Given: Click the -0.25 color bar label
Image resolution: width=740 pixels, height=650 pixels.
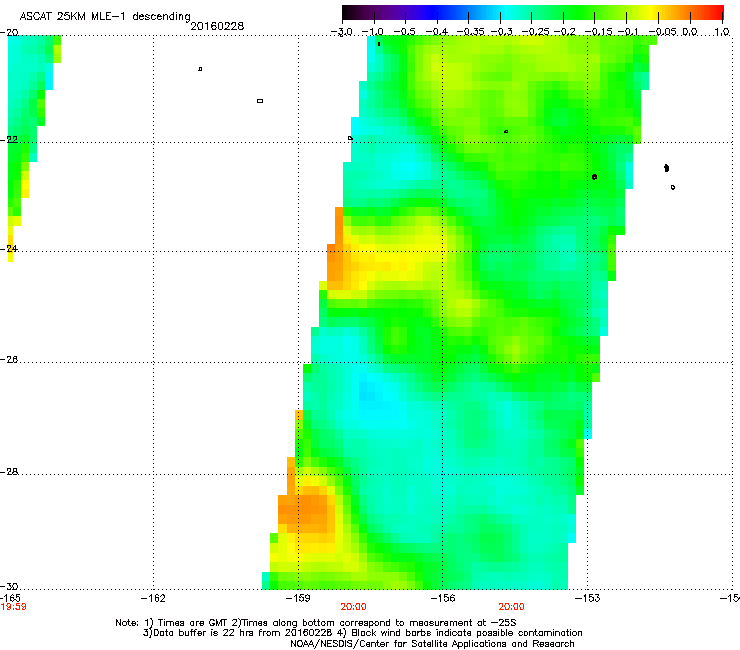Looking at the screenshot, I should click(x=536, y=32).
